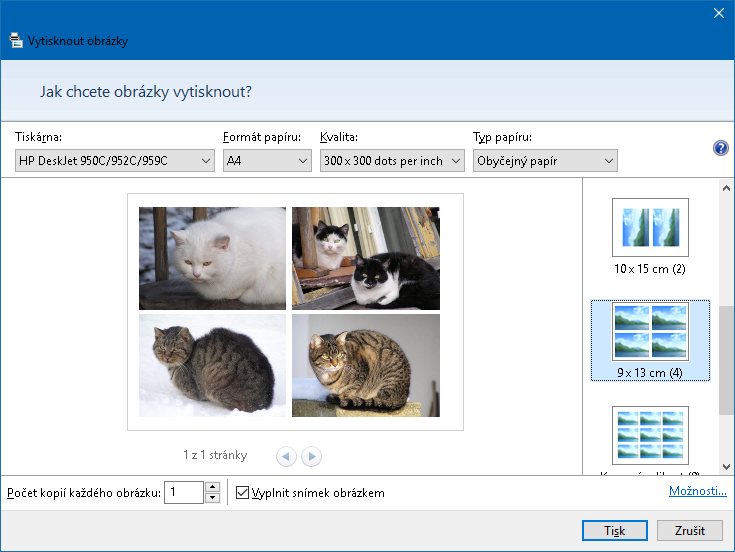Click the 'Typ papíru:' label
This screenshot has width=735, height=552.
click(502, 137)
